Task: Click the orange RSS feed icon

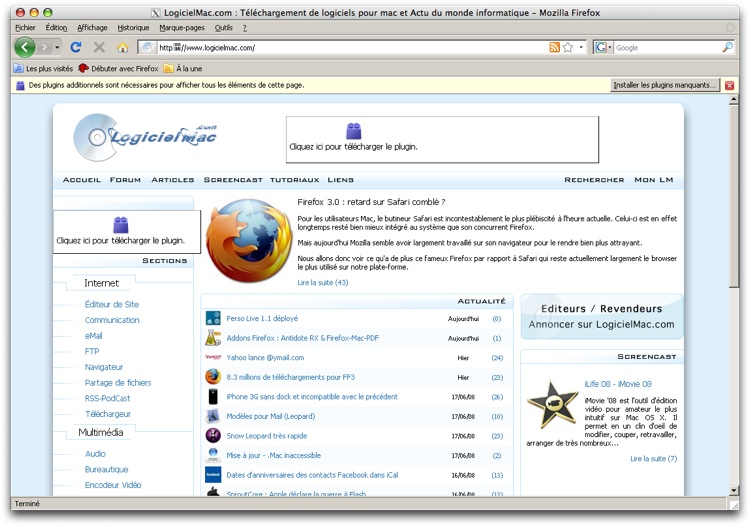Action: click(x=554, y=47)
